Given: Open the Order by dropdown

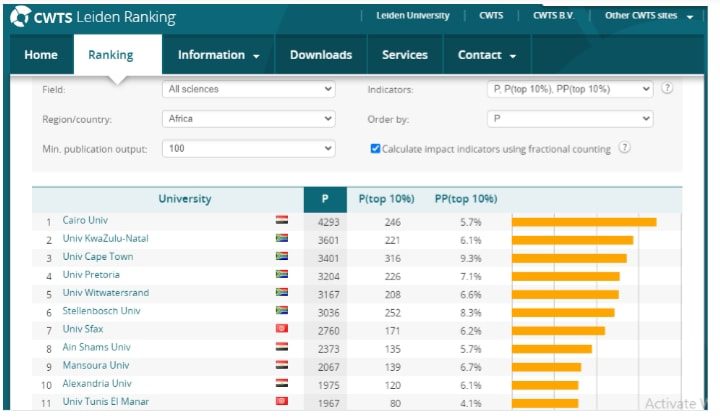Looking at the screenshot, I should [x=570, y=119].
